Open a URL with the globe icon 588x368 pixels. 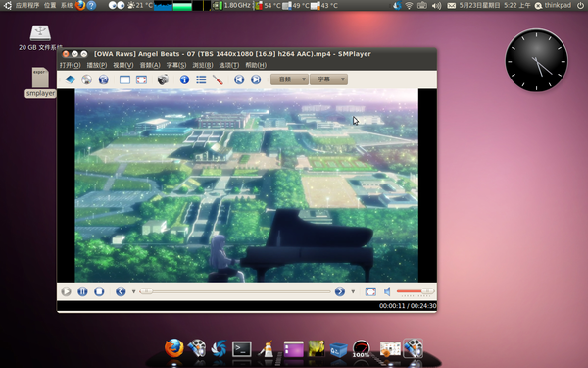coord(104,79)
